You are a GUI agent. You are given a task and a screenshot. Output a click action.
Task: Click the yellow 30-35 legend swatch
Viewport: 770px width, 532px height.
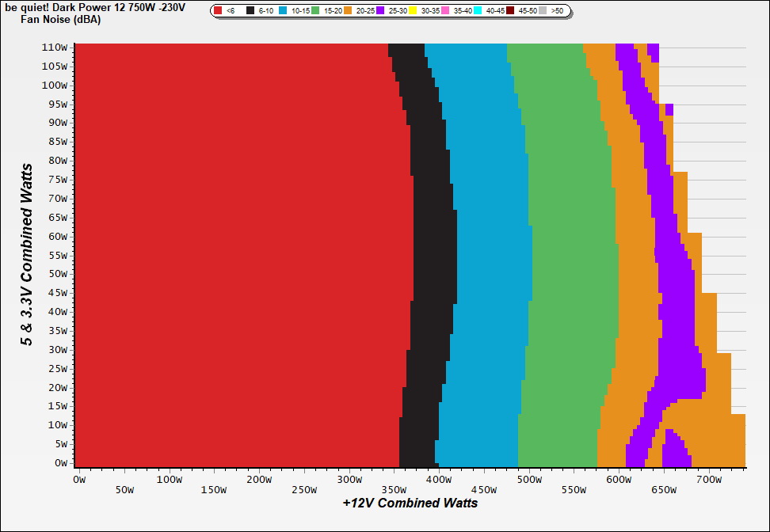413,10
